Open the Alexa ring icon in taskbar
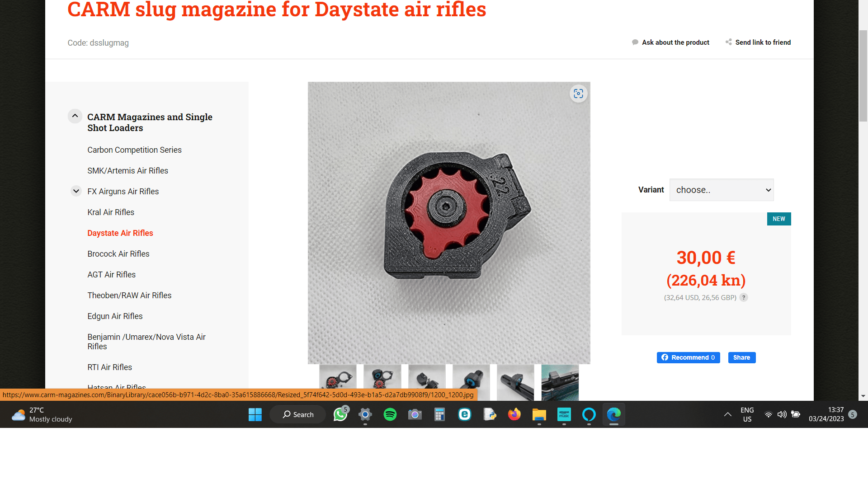 point(589,414)
